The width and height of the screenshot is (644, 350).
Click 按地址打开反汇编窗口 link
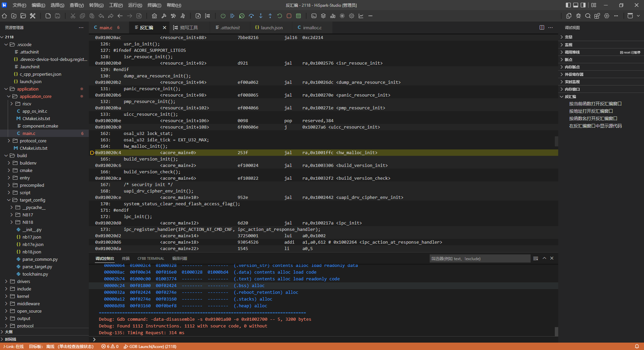coord(591,111)
